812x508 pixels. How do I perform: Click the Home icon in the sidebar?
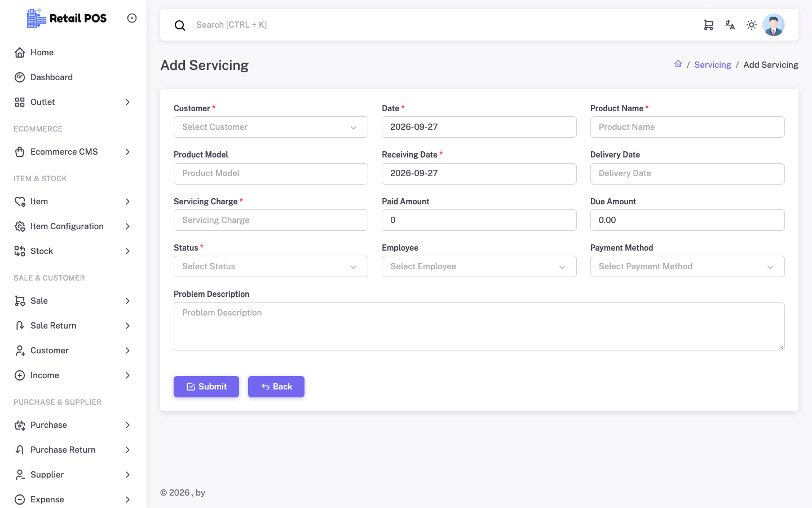point(20,52)
